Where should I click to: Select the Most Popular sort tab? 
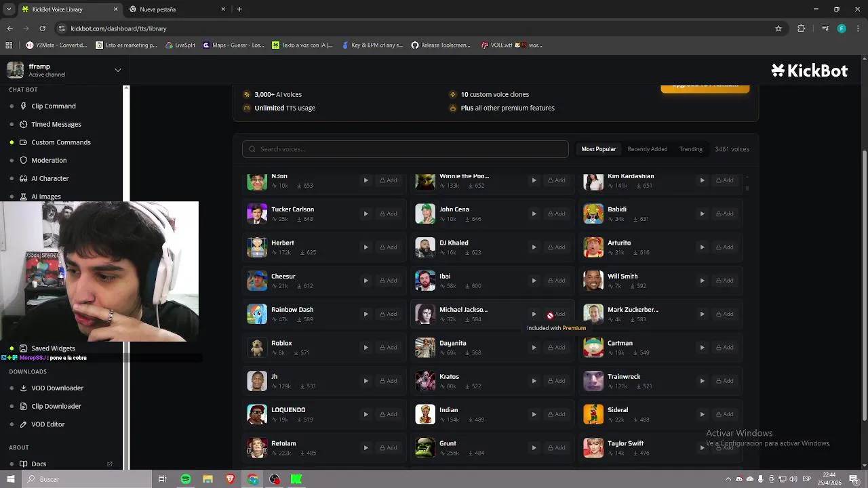coord(598,149)
